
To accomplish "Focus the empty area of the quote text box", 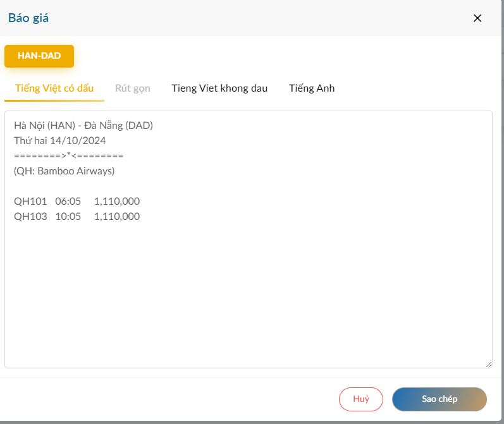I will [248, 291].
